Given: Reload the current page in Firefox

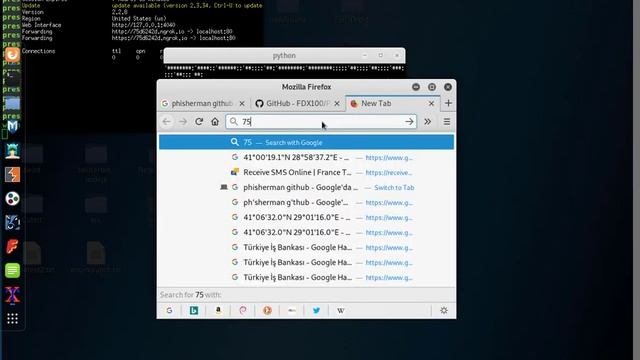Looking at the screenshot, I should (x=199, y=122).
